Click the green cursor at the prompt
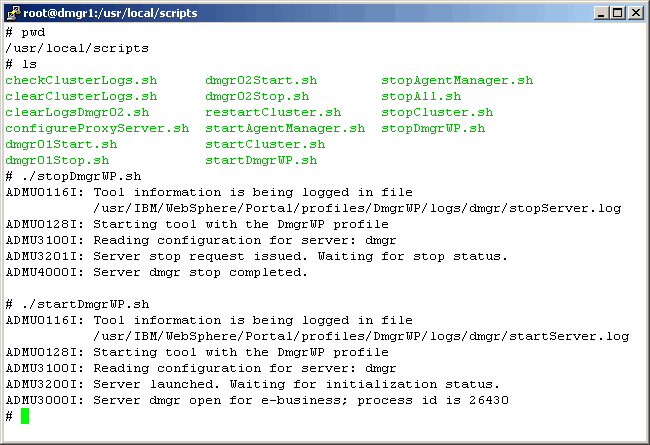The image size is (650, 445). tap(25, 416)
